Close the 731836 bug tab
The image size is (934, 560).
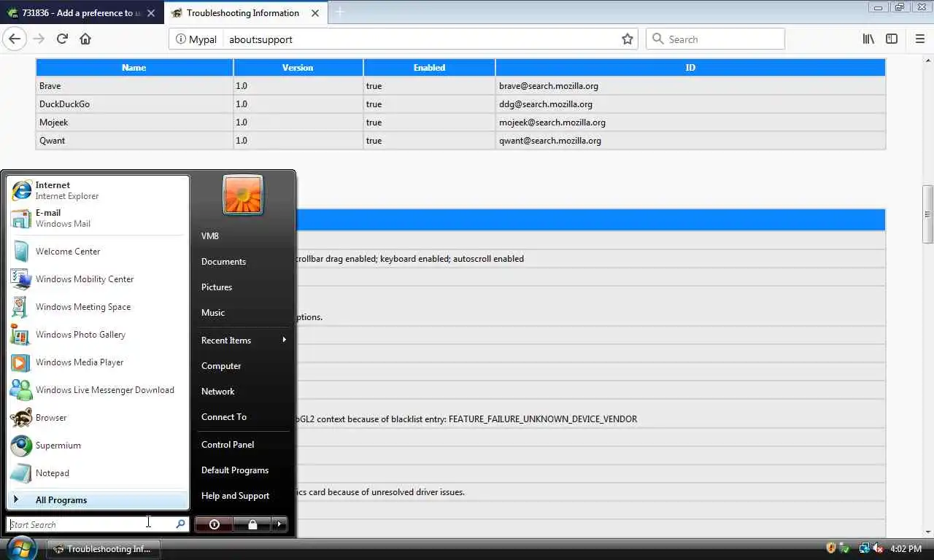point(152,12)
